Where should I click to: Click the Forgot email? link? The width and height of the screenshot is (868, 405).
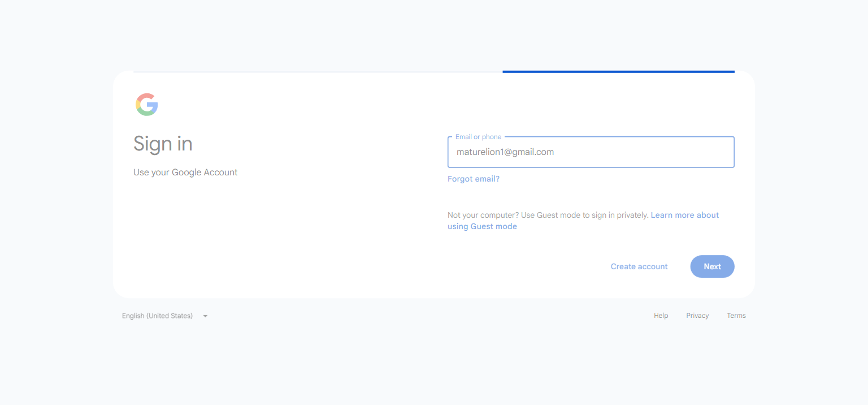click(474, 179)
